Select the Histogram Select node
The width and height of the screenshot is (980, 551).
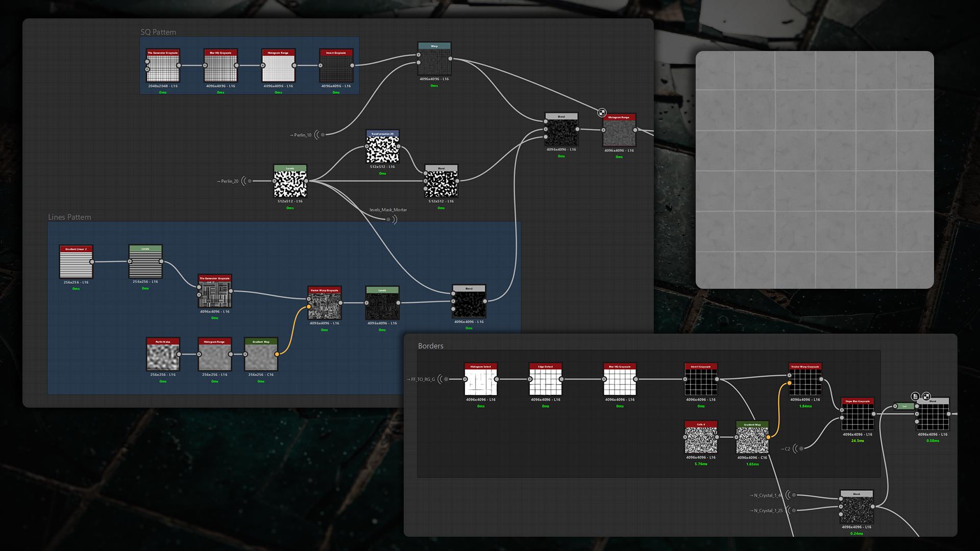[x=481, y=379]
